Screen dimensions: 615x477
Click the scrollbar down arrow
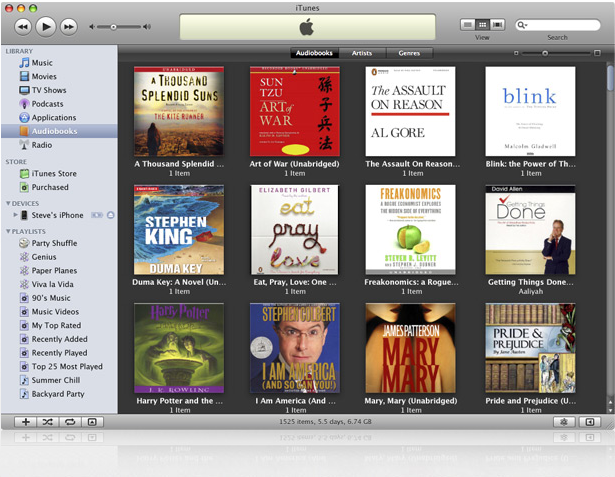(610, 410)
